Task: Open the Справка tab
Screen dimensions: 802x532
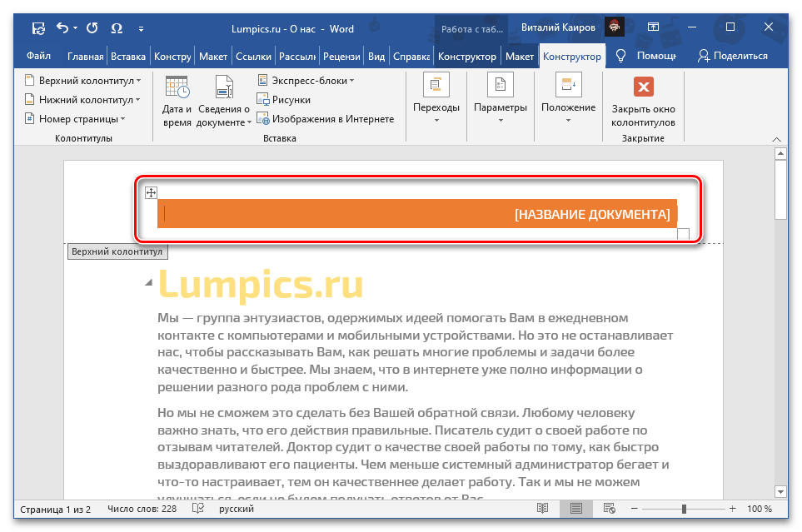Action: (x=411, y=57)
